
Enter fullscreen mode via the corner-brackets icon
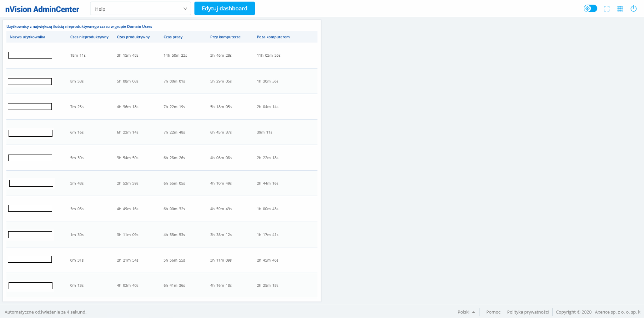pos(607,9)
